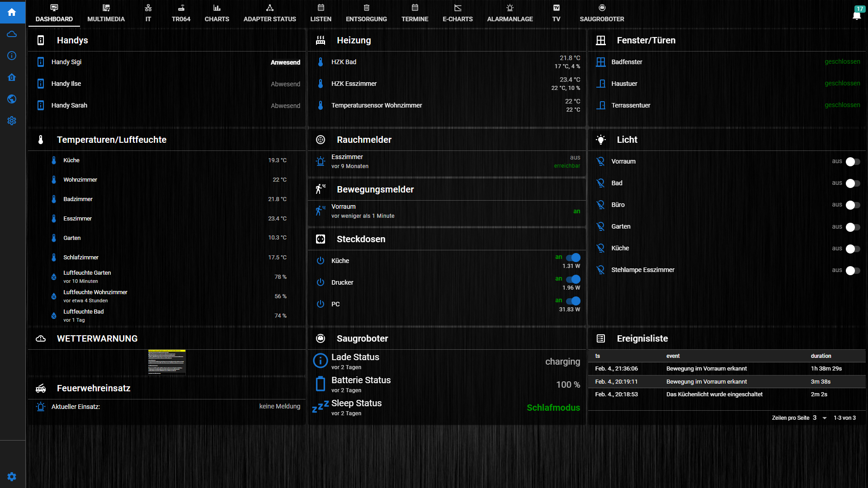
Task: Click the keine Meldung status text
Action: [x=280, y=406]
